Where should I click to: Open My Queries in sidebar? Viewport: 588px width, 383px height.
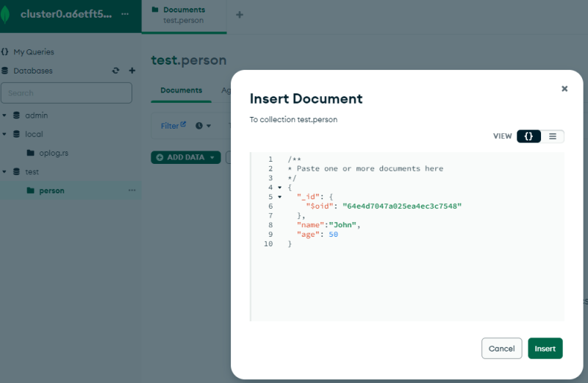tap(33, 52)
